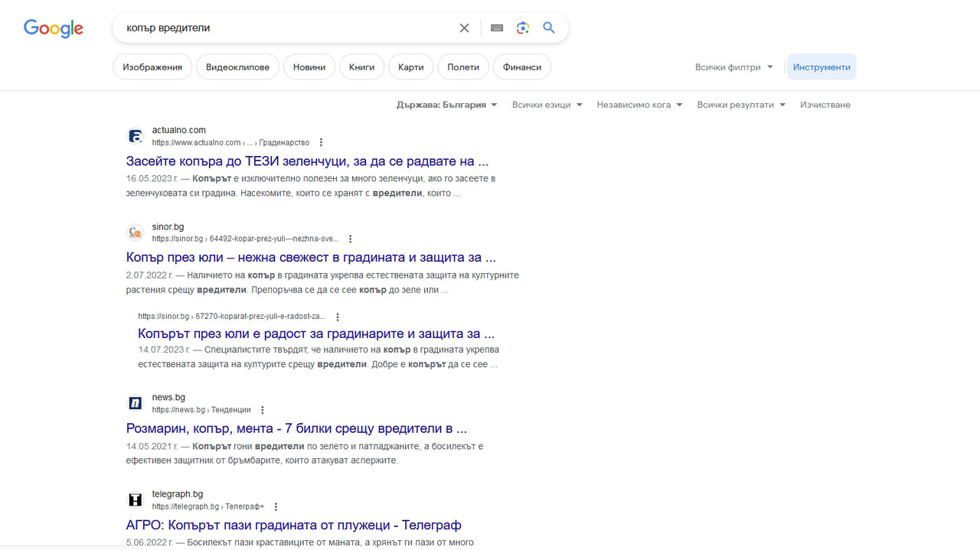This screenshot has width=980, height=550.
Task: Switch to Карти tab
Action: coord(411,67)
